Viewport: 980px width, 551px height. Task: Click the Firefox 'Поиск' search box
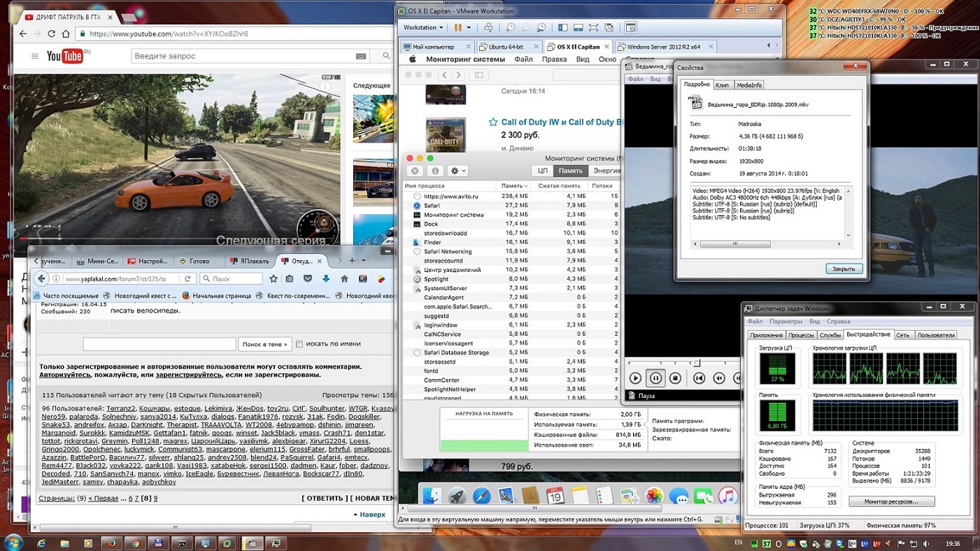point(230,278)
